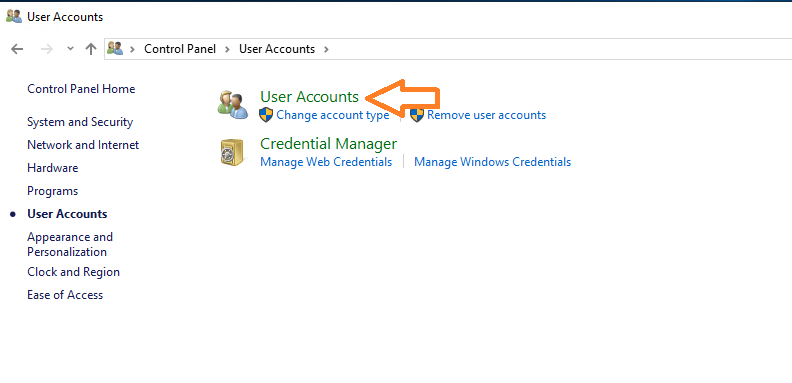Expand chevron after User Accounts in breadcrumb
Screen dimensions: 792x383
pos(326,49)
